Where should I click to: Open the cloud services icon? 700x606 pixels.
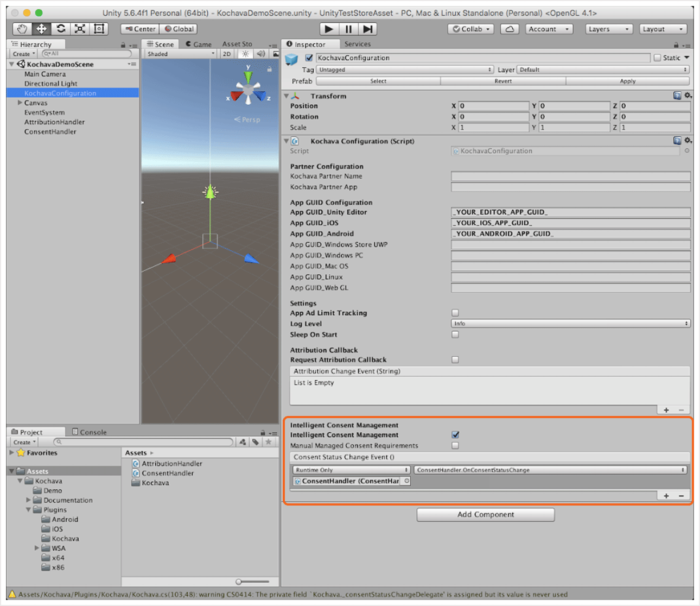(510, 29)
